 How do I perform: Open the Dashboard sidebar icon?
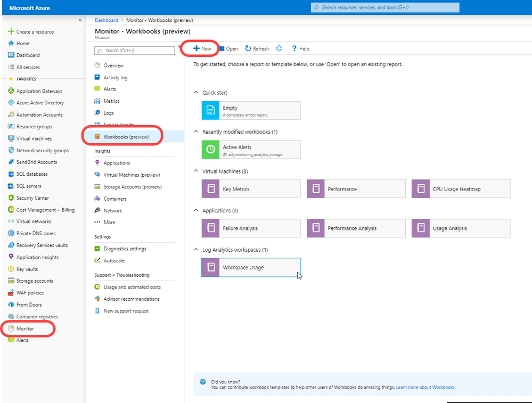[11, 55]
